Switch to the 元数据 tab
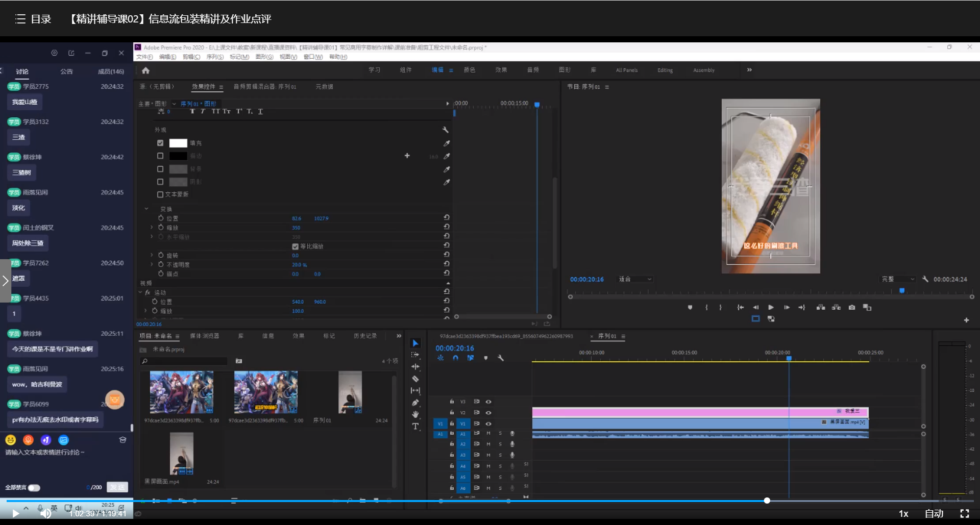 (x=324, y=87)
